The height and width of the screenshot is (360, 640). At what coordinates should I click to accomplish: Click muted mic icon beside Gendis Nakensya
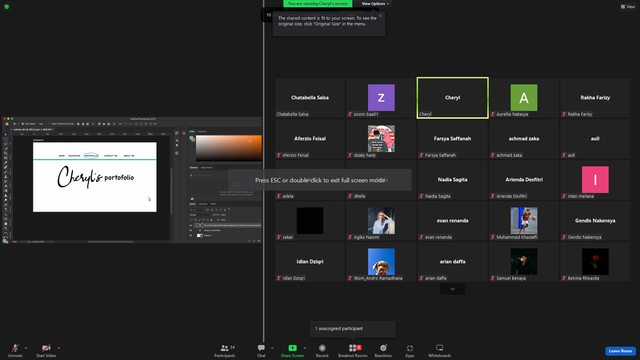click(564, 237)
